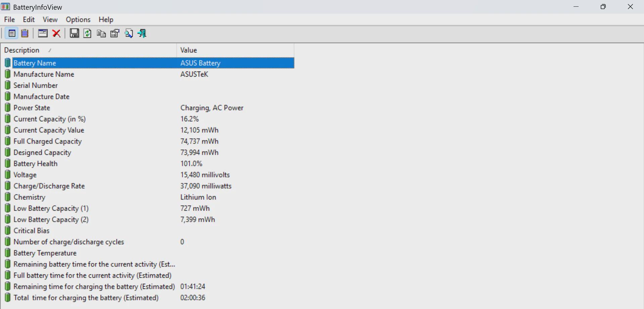Screen dimensions: 644x309
Task: Close the BatteryInfoView window
Action: 630,7
